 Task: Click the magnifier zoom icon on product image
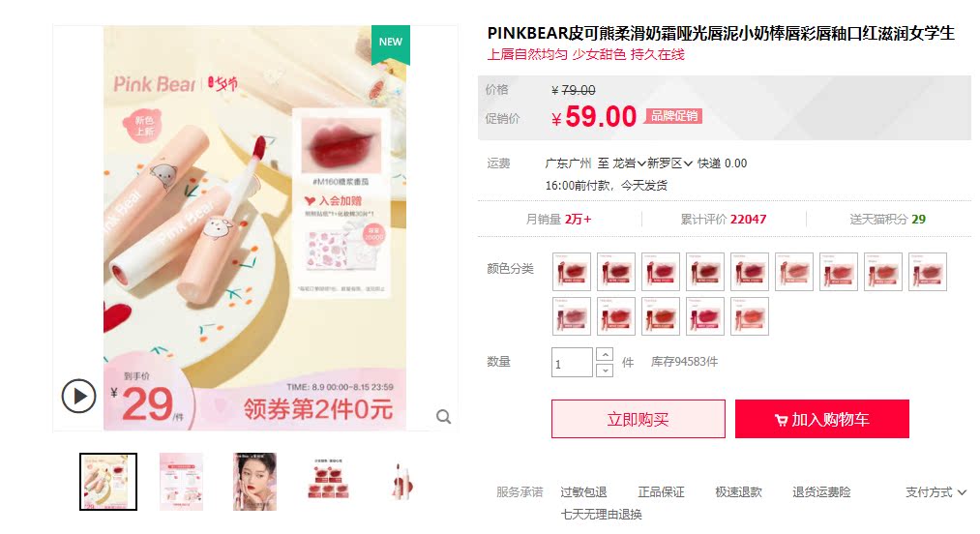443,416
